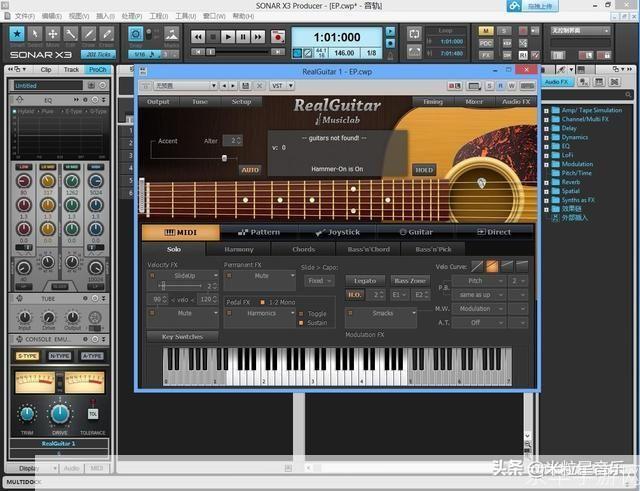Toggle the Pedal FX Toggle checkbox
The height and width of the screenshot is (491, 640).
[301, 314]
